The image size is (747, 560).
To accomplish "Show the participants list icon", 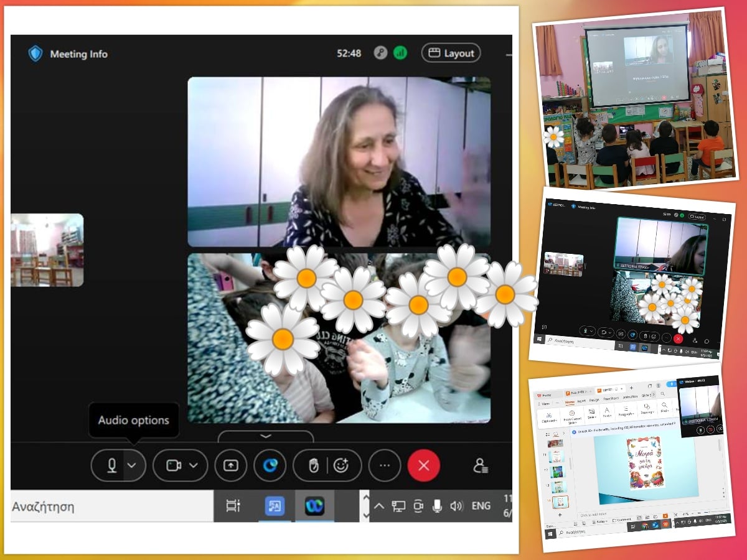I will [x=480, y=465].
